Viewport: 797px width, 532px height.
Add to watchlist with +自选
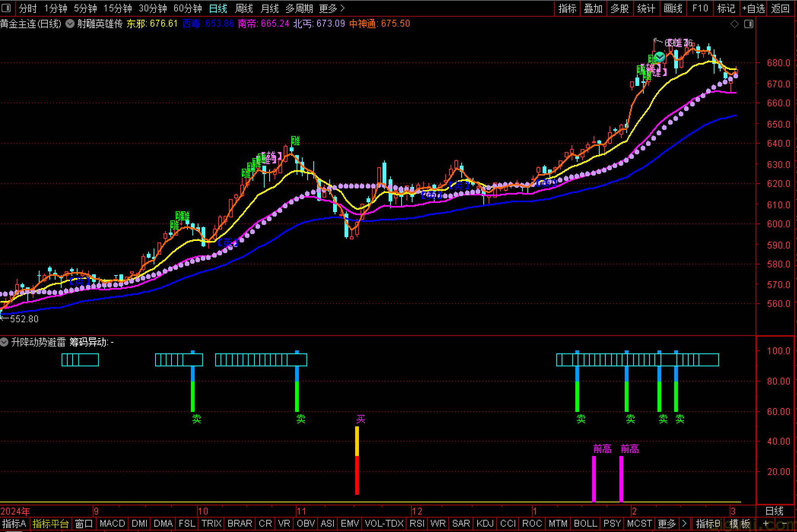coord(754,8)
